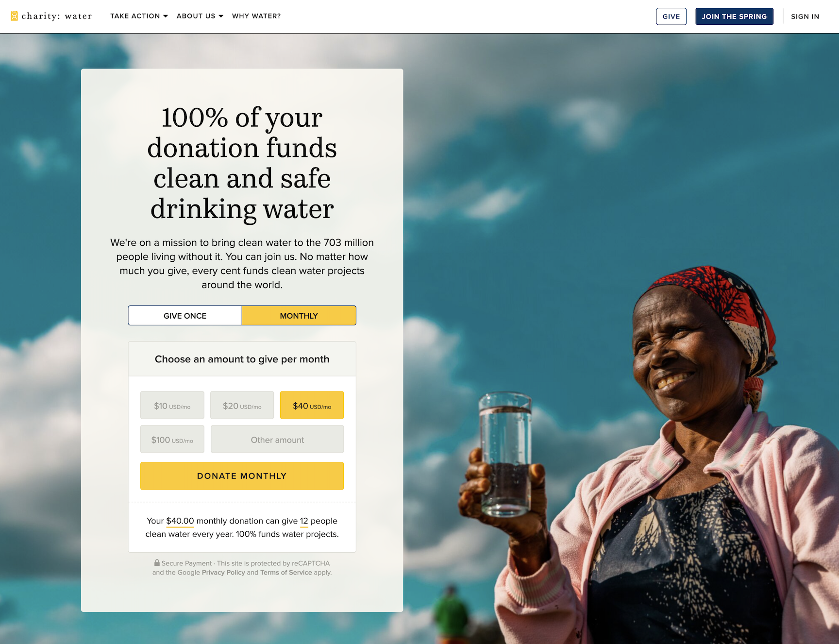Click the yellow Donate Monthly button
The image size is (839, 644).
tap(242, 476)
